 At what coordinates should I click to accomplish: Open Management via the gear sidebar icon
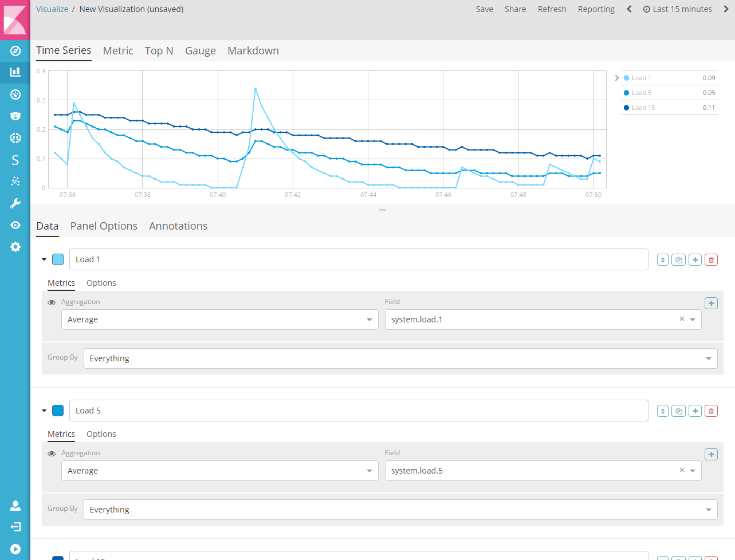point(15,246)
